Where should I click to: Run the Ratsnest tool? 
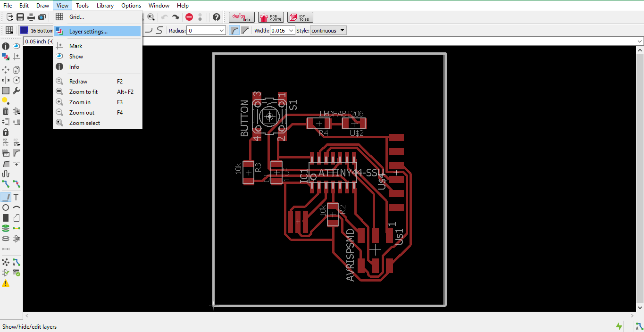pos(6,262)
